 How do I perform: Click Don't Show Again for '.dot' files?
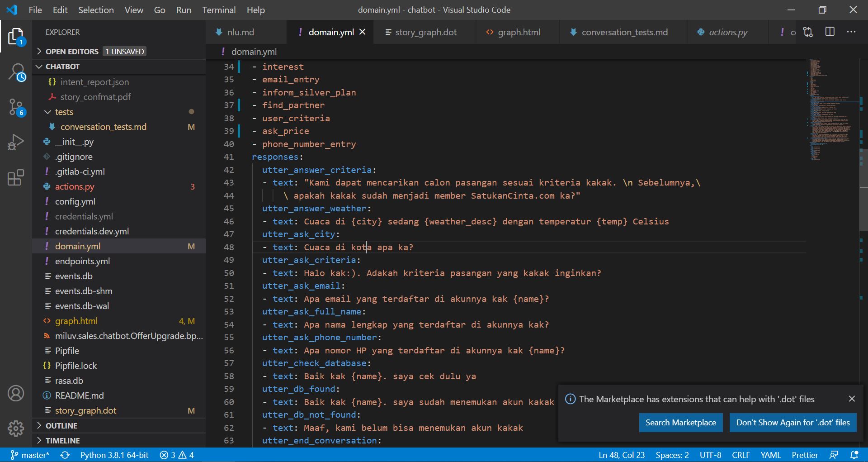tap(793, 422)
